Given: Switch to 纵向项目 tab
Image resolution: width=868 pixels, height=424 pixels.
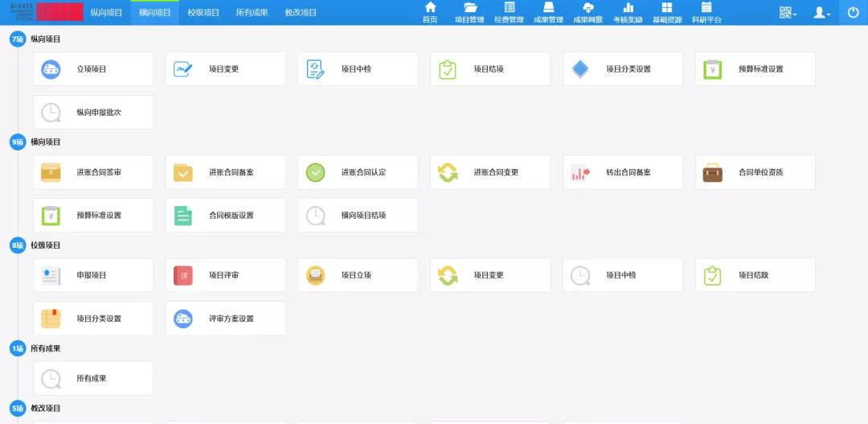Looking at the screenshot, I should point(106,13).
